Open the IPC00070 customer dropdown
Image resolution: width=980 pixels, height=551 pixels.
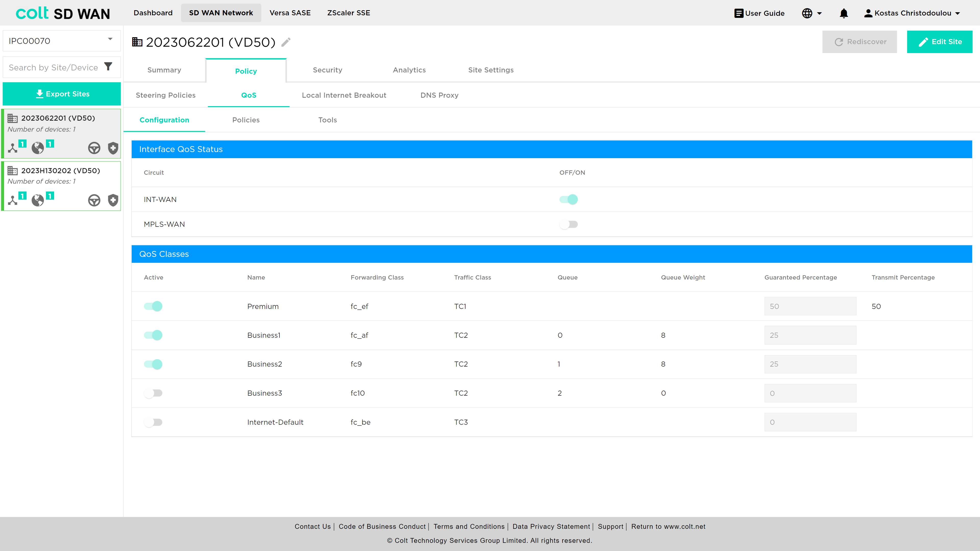point(62,41)
